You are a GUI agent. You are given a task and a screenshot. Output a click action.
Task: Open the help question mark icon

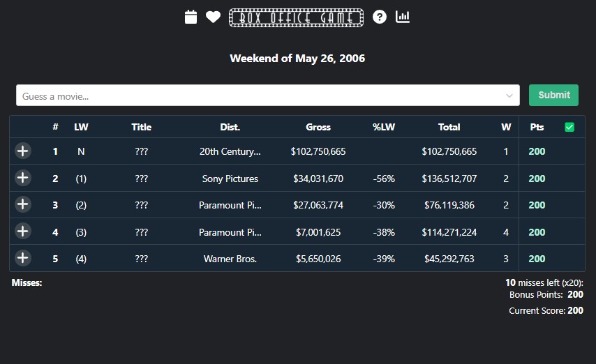(x=380, y=17)
